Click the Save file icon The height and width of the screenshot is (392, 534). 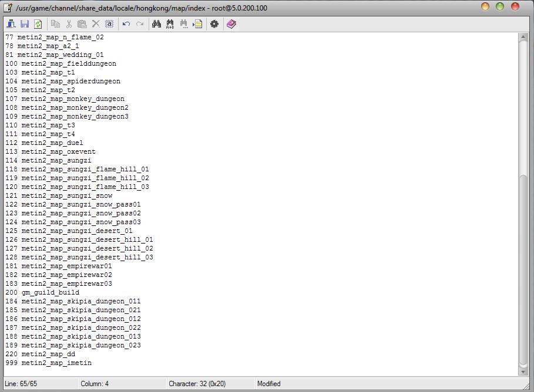(x=25, y=24)
